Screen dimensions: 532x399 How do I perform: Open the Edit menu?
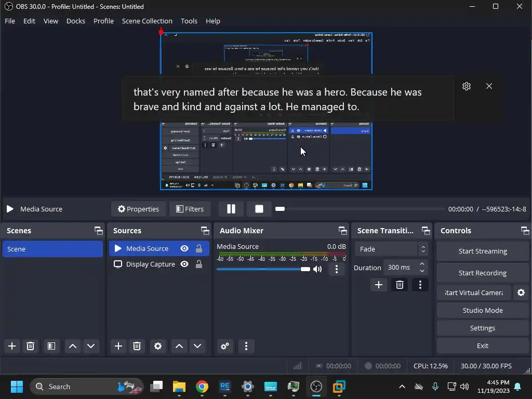(29, 21)
